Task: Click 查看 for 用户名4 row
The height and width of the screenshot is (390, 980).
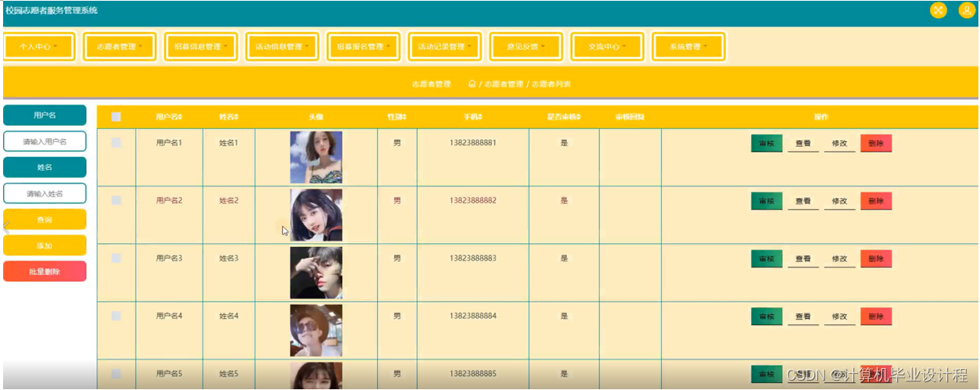Action: coord(803,317)
